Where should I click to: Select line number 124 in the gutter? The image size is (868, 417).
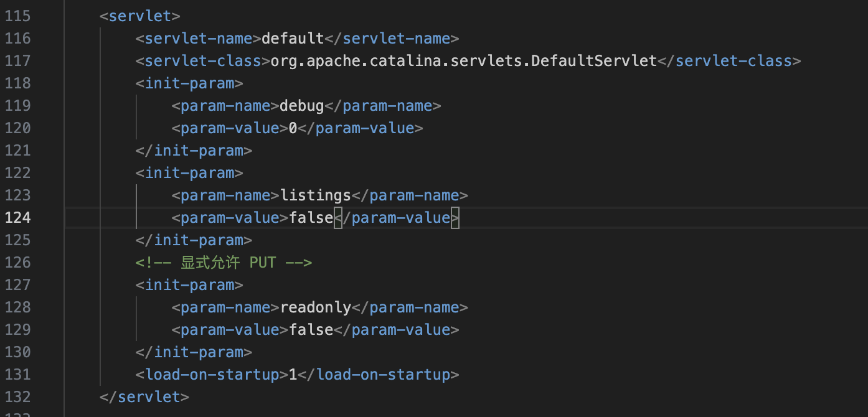17,218
